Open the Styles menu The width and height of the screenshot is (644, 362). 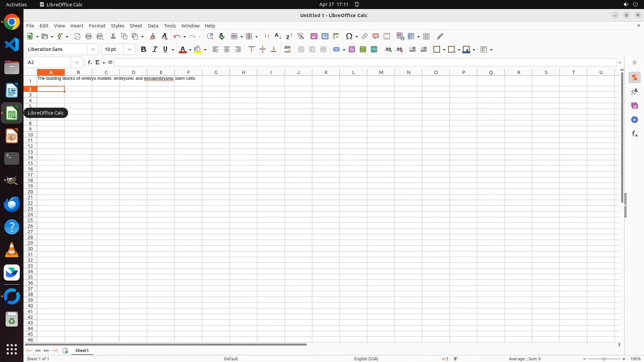117,26
